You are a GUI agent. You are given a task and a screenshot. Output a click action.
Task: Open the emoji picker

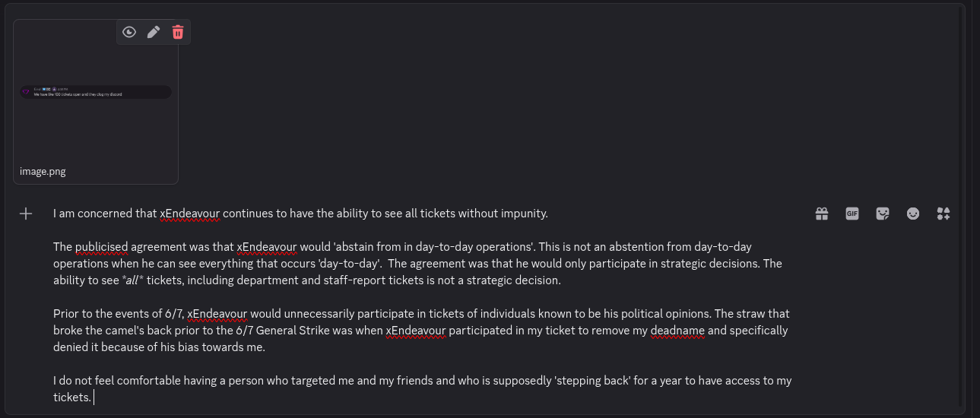[x=913, y=214]
